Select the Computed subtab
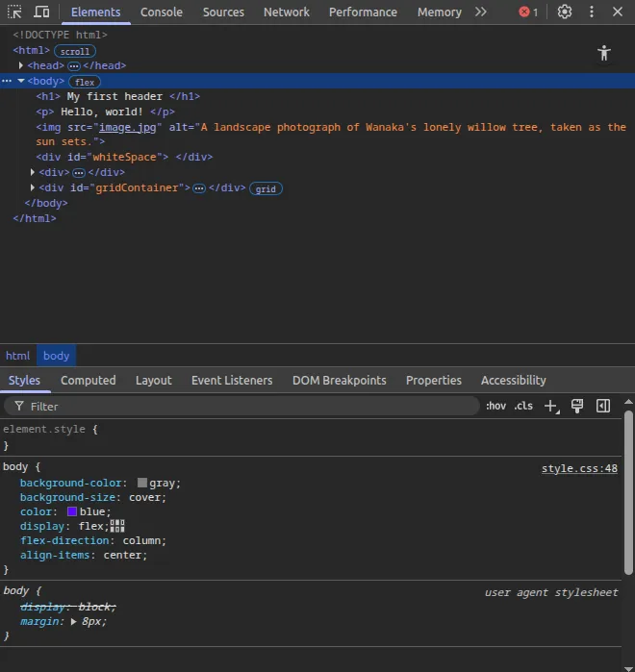 pyautogui.click(x=88, y=380)
